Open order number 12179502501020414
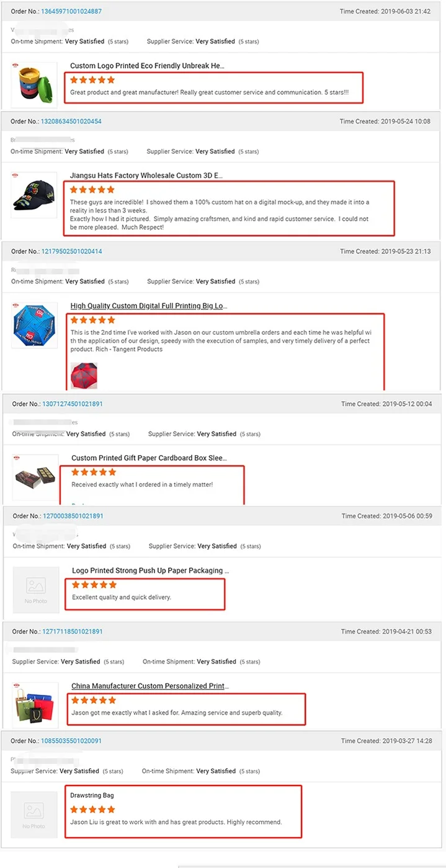Screen dimensions: 446x868 tap(71, 252)
